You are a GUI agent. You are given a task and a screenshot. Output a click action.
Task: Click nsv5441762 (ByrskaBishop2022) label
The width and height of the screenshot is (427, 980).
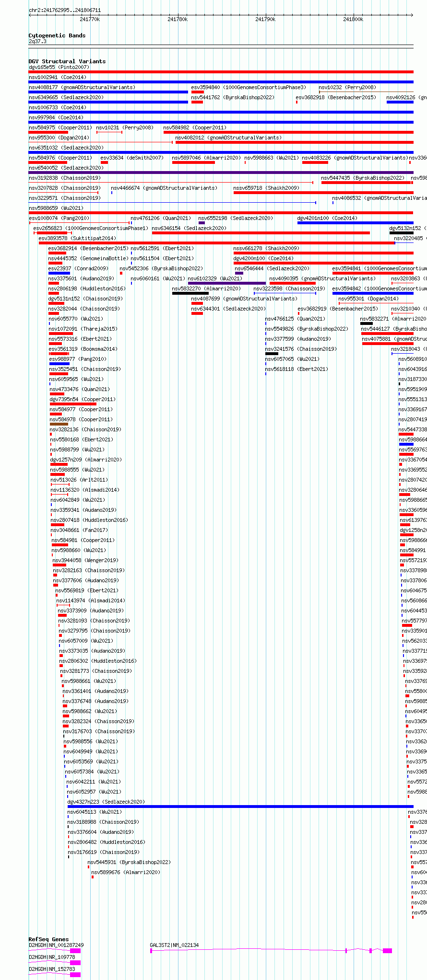pos(233,97)
